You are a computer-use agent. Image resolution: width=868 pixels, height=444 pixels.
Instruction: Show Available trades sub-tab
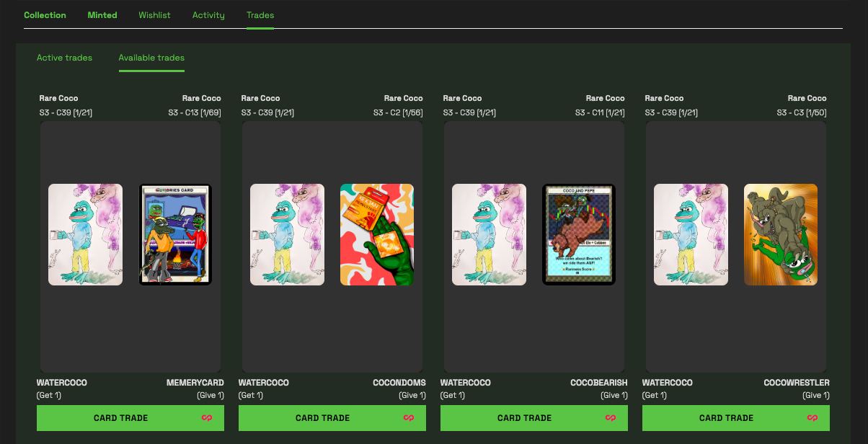coord(151,58)
